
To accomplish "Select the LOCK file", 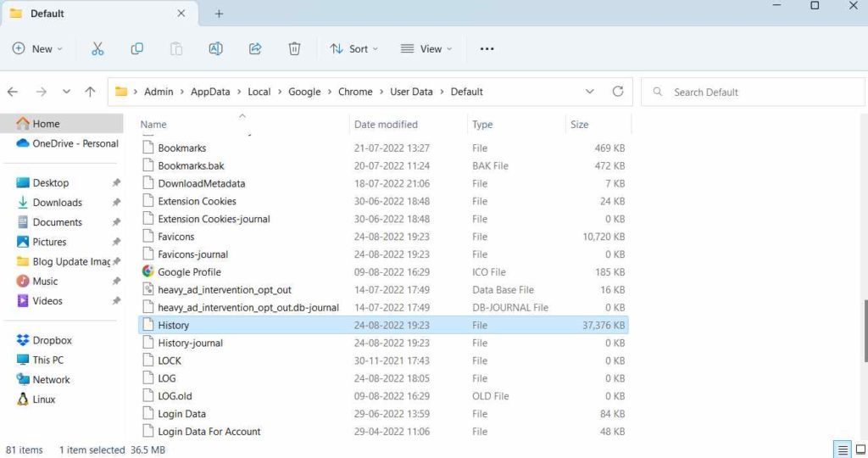I will pos(383,360).
